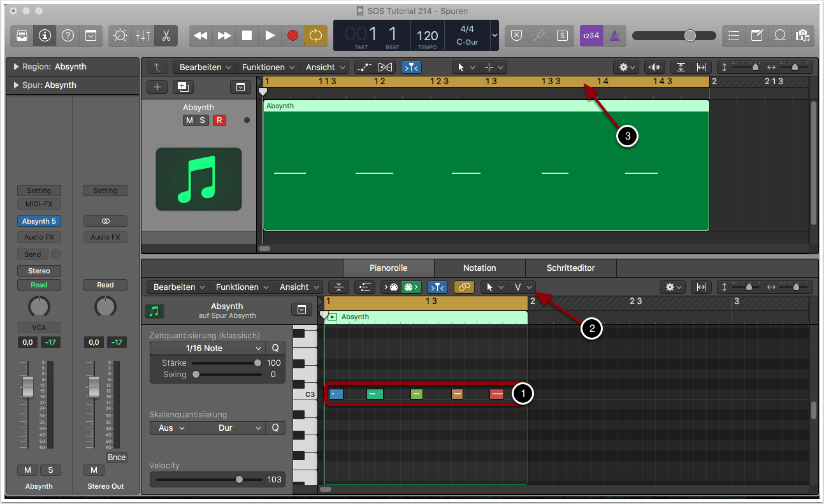Expand the Region: Absynth disclosure triangle
This screenshot has height=504, width=824.
click(x=16, y=67)
